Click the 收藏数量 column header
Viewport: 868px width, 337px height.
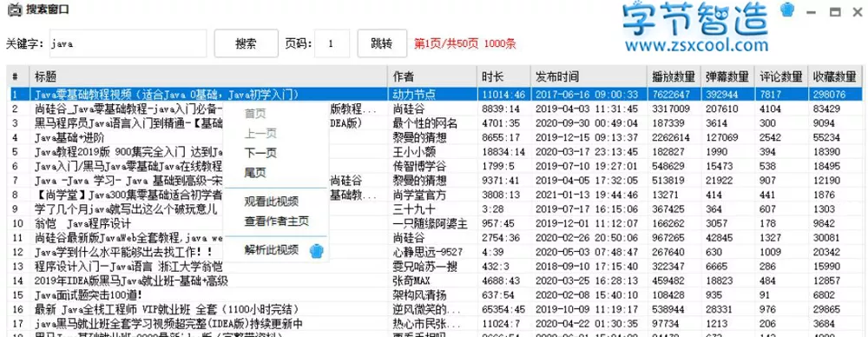point(835,76)
